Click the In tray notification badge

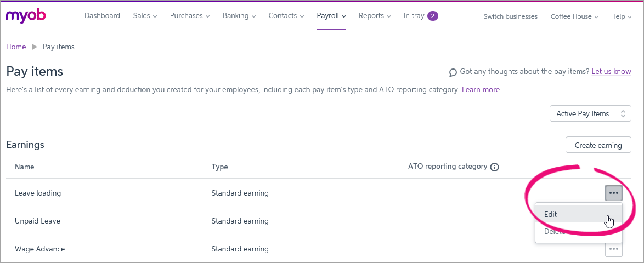click(x=432, y=16)
